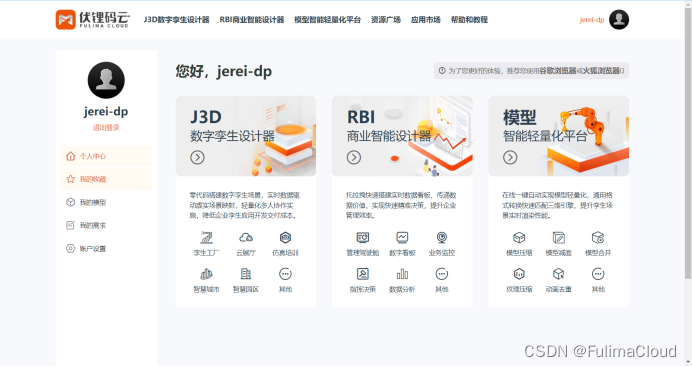Select the 动画去重 animation dedup icon
This screenshot has width=692, height=367.
click(x=559, y=274)
